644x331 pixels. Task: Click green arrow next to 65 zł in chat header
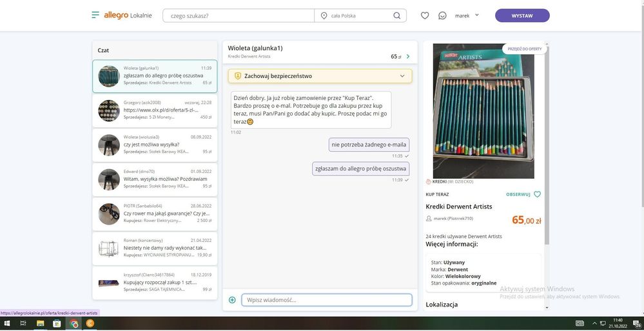pyautogui.click(x=408, y=57)
